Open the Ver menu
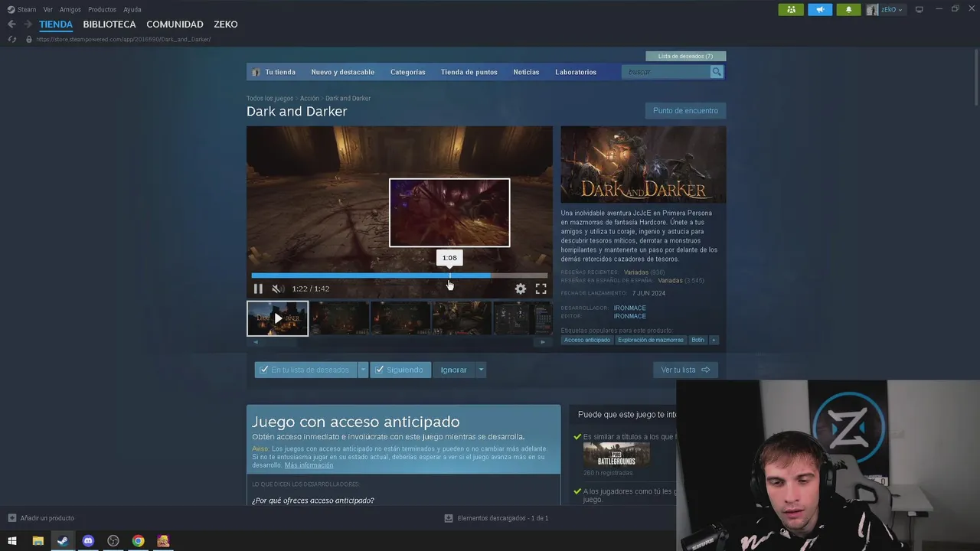Screen dimensions: 980x551 (x=48, y=9)
